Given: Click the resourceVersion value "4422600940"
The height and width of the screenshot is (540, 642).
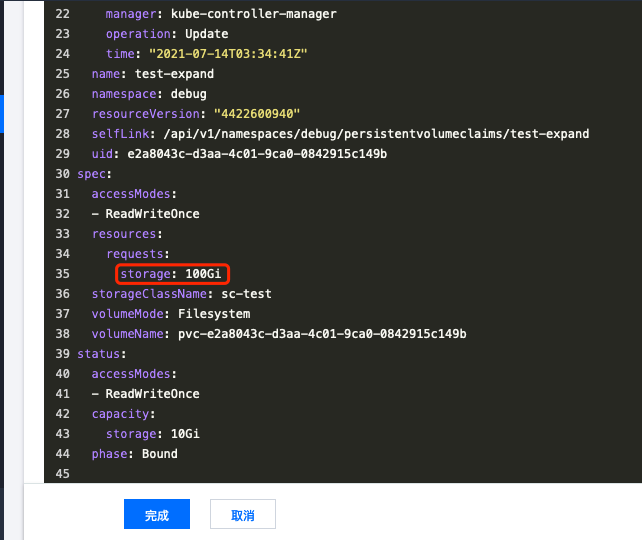Looking at the screenshot, I should coord(256,114).
